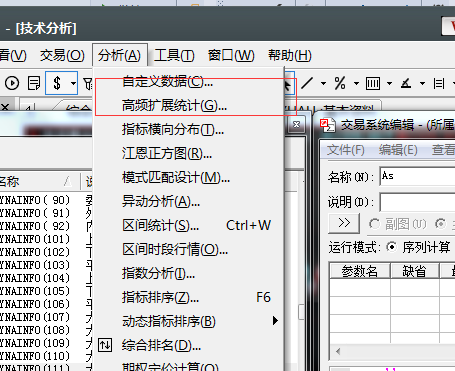Click the 名称(N) input field

pyautogui.click(x=417, y=176)
